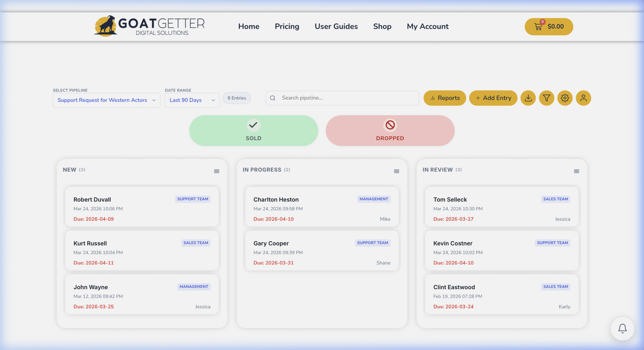Screen dimensions: 644x350
Task: Click the 8 Entries badge
Action: 237,98
